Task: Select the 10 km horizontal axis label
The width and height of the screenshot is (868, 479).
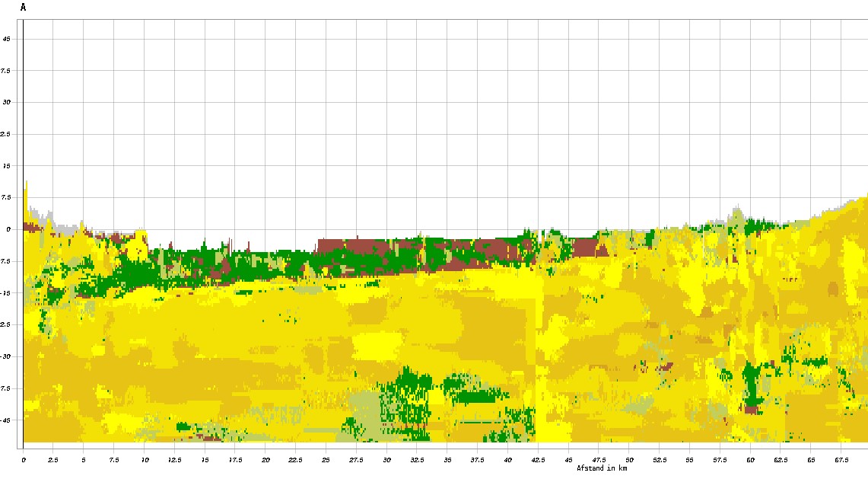Action: click(x=145, y=461)
